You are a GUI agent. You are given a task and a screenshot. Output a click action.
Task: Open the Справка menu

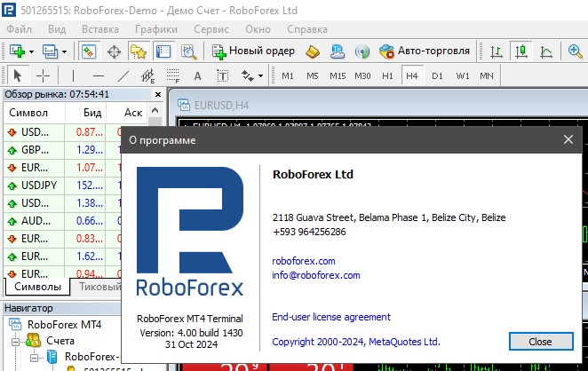coord(307,29)
